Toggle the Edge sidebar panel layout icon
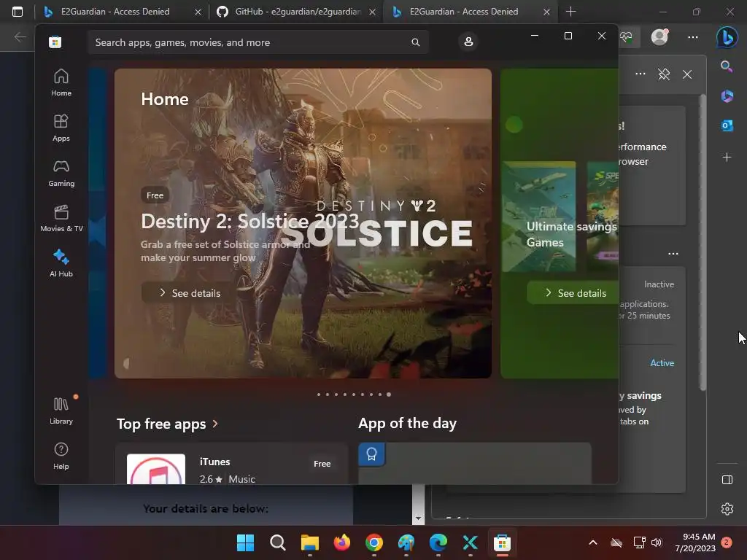The image size is (747, 560). point(727,480)
